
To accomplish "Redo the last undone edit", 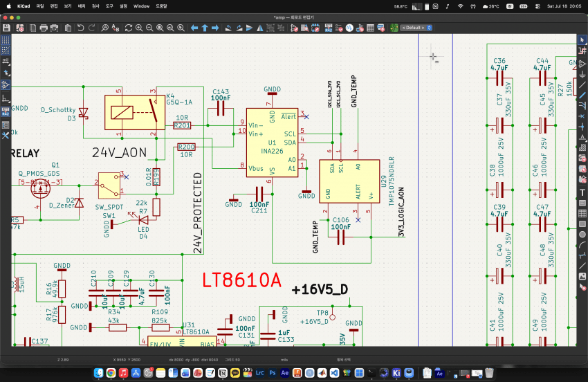I will pyautogui.click(x=91, y=28).
